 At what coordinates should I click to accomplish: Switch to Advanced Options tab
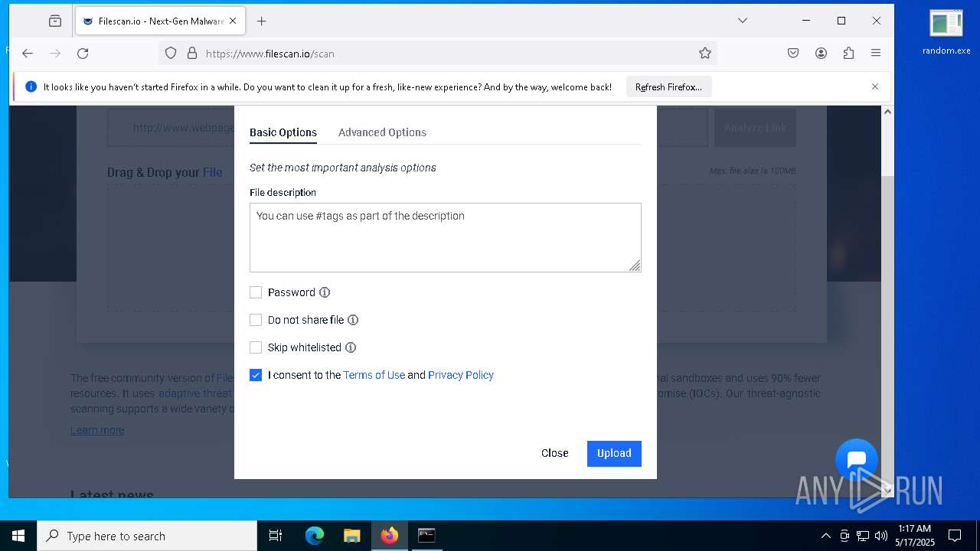click(382, 132)
